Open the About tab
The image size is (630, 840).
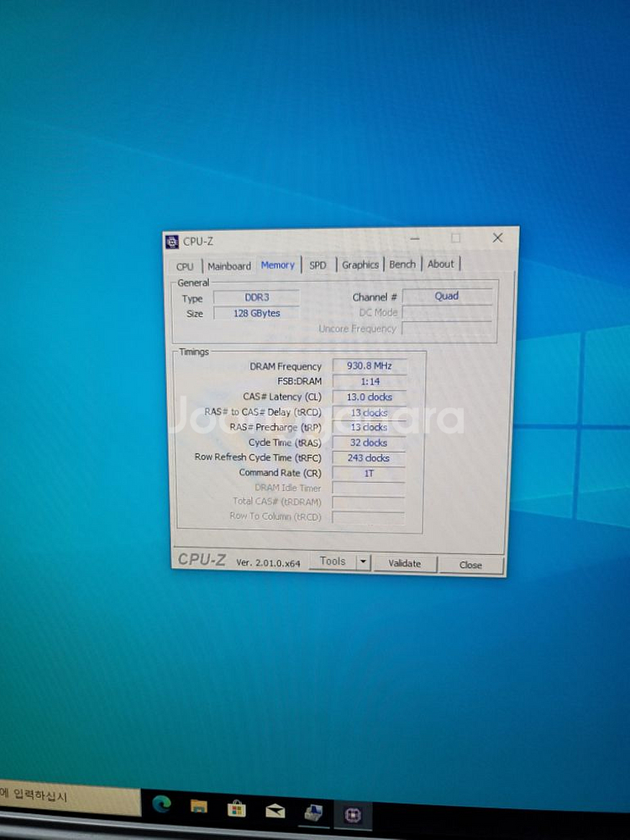[x=440, y=264]
